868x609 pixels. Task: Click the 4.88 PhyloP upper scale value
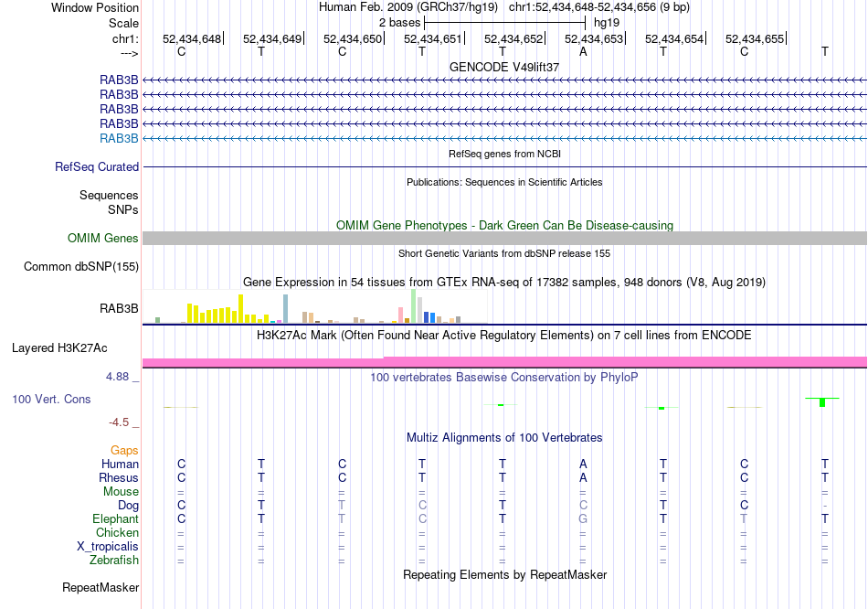[117, 377]
